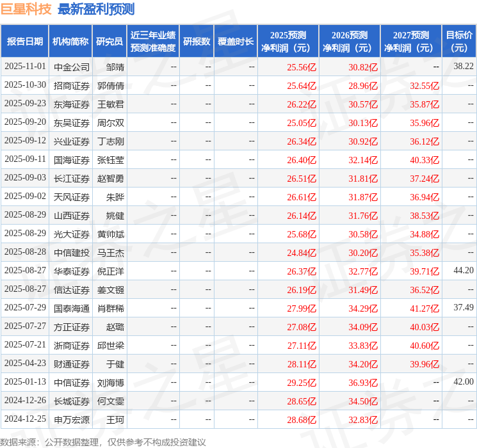Viewport: 477px width, 448px height.
Task: Sort by 报告日期 column header
Action: [25, 41]
